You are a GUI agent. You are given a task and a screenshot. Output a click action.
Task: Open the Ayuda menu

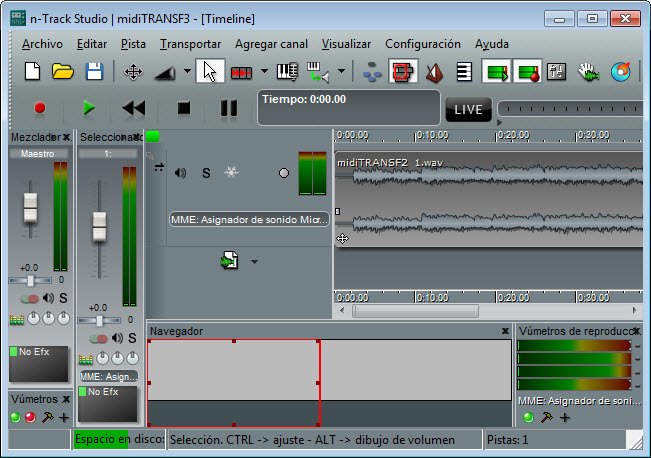[492, 44]
